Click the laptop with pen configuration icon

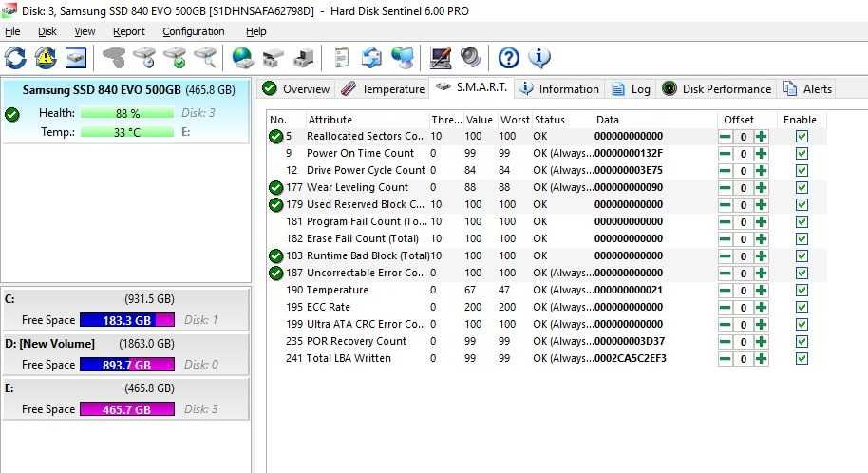[441, 58]
